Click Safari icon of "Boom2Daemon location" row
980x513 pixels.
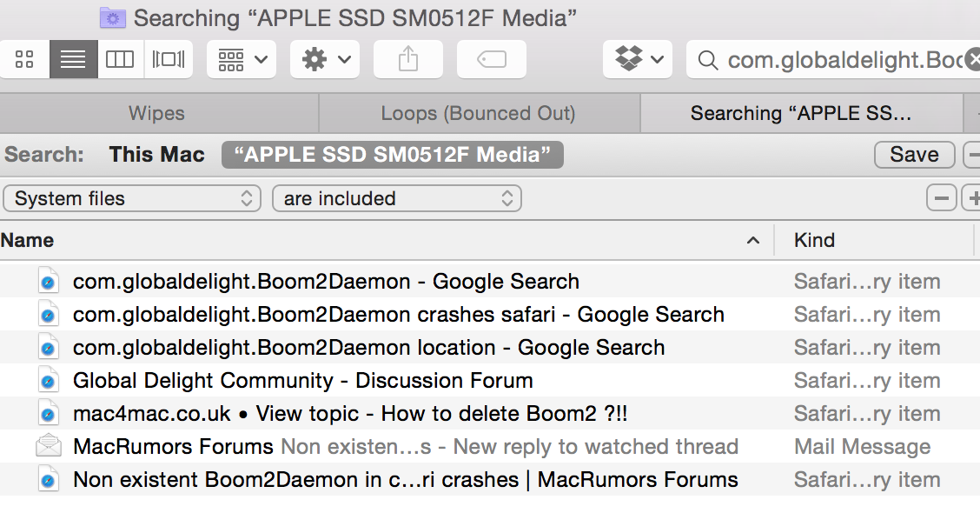point(48,348)
